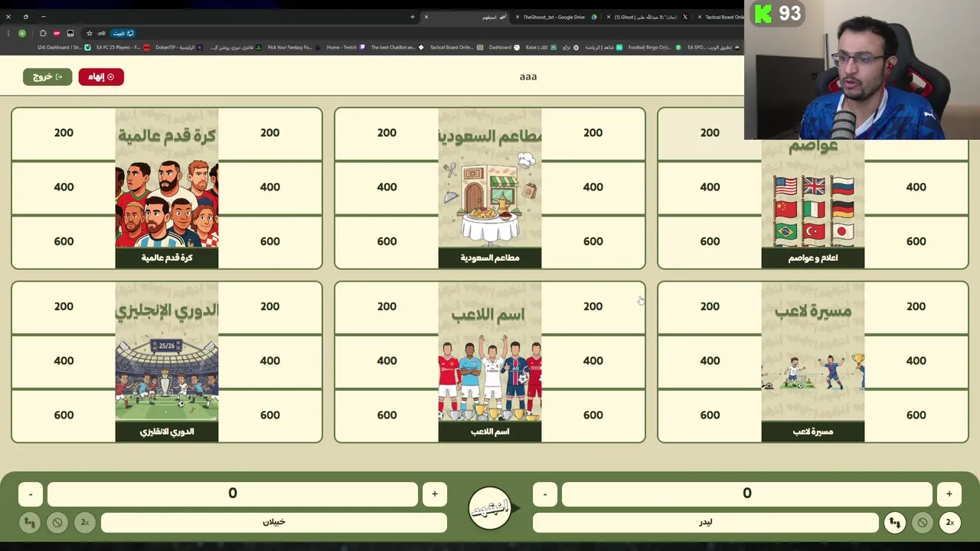Decrease ليدر team score with minus button
980x551 pixels.
click(x=545, y=494)
